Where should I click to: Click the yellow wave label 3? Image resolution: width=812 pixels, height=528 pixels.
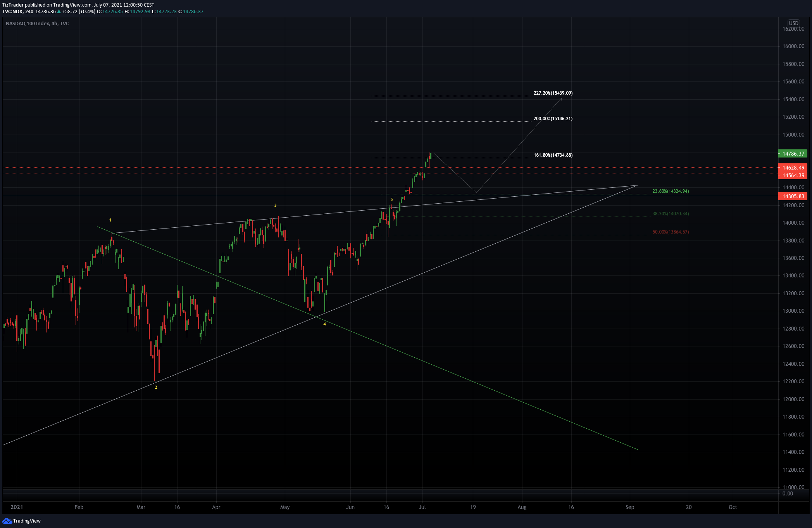pyautogui.click(x=275, y=205)
